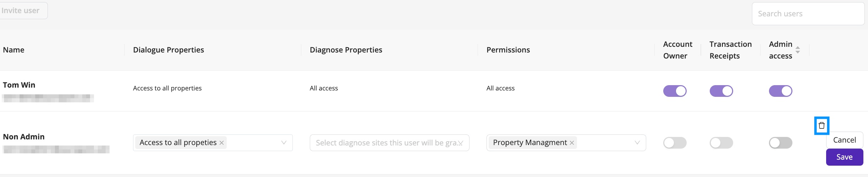Open the diagnose sites selection dropdown

coord(389,143)
